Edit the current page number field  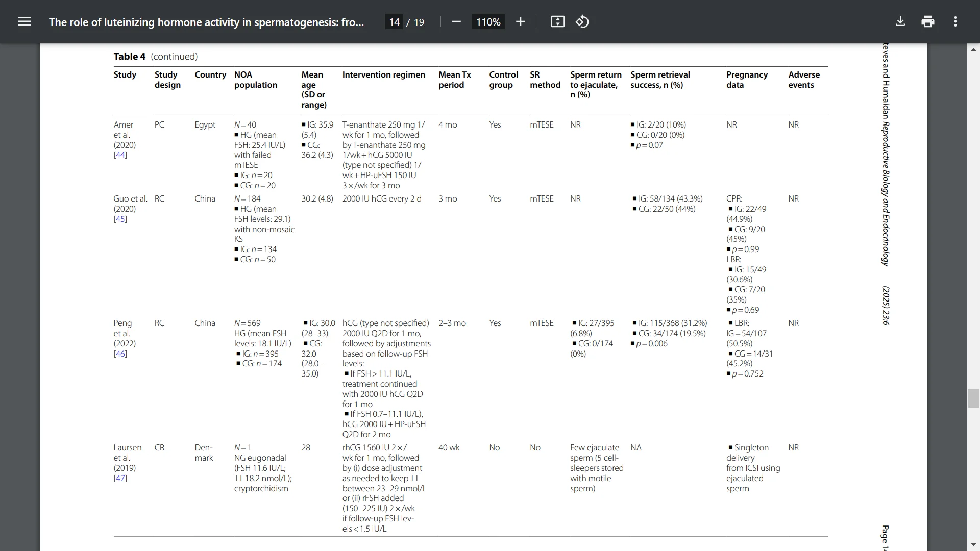pos(394,22)
